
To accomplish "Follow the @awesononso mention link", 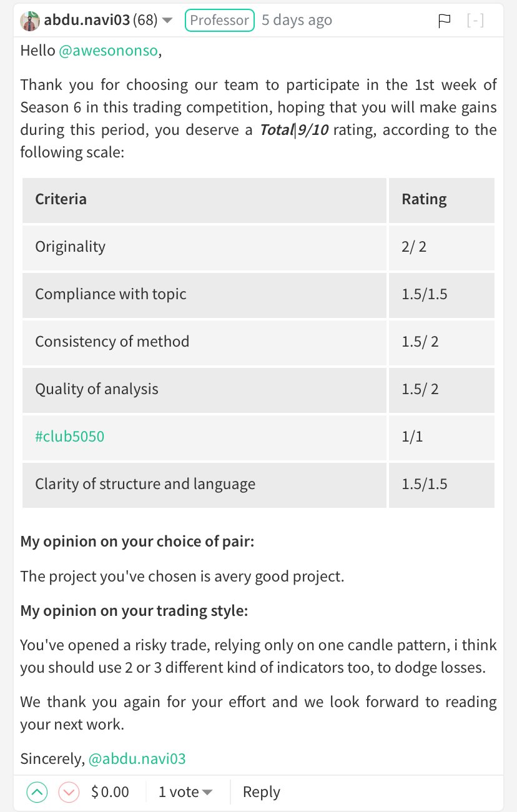I will [109, 51].
